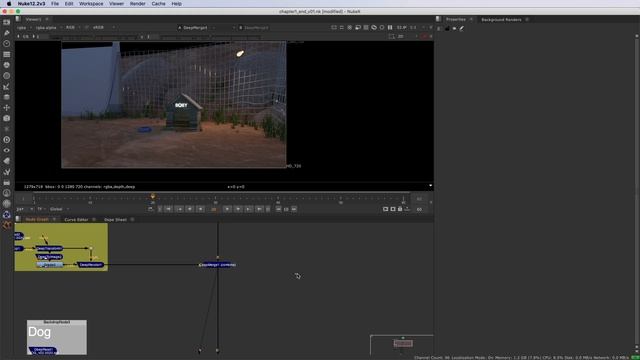Select the DeepToImage2 node

[49, 257]
